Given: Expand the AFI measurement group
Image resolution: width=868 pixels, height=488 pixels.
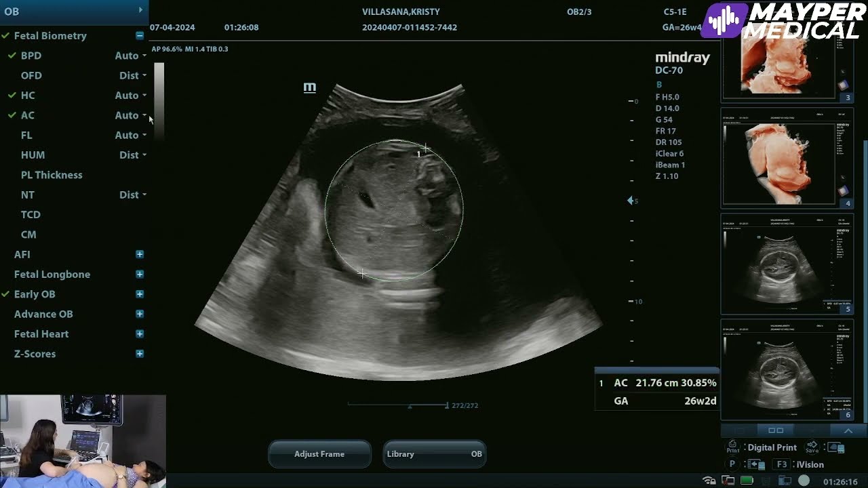Looking at the screenshot, I should (x=140, y=254).
